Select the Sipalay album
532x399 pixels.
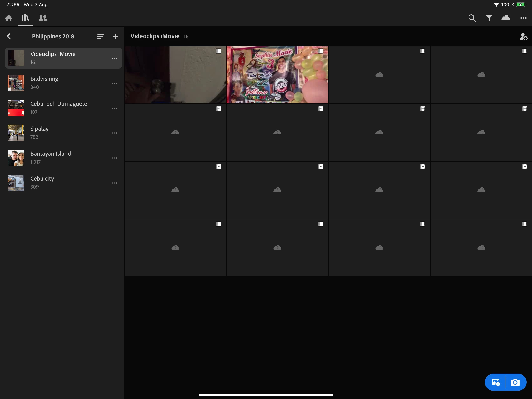40,133
